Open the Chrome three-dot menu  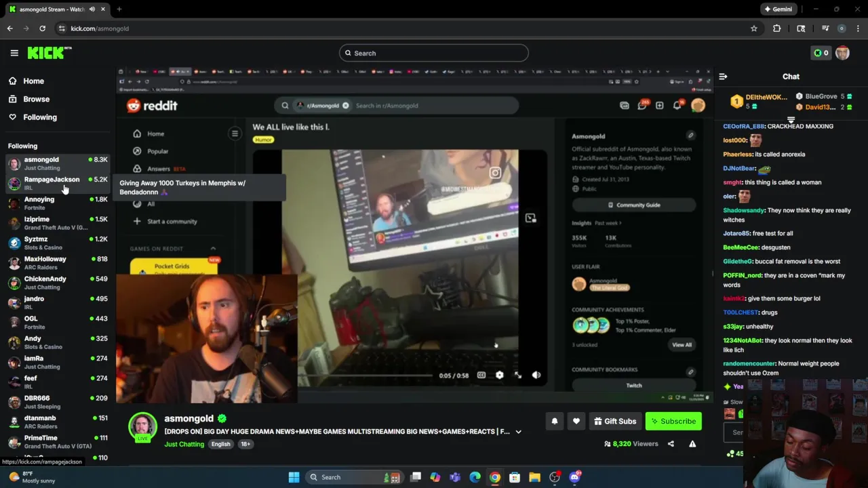coord(858,28)
